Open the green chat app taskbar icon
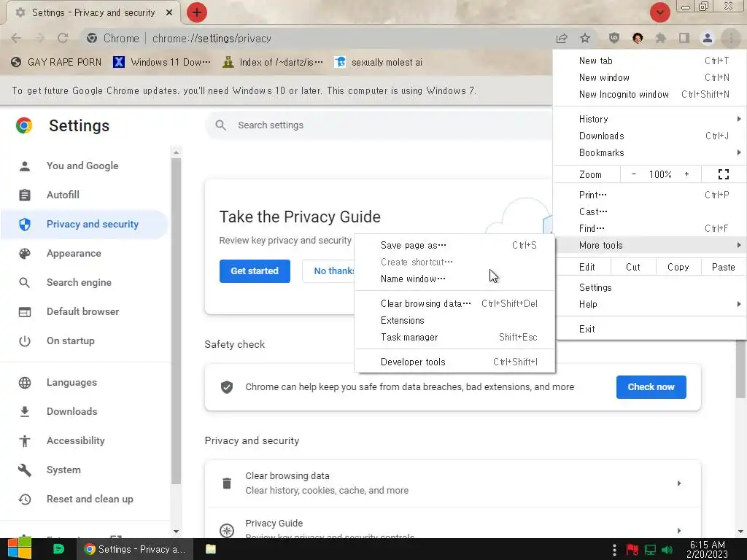The image size is (747, 560). [x=58, y=549]
